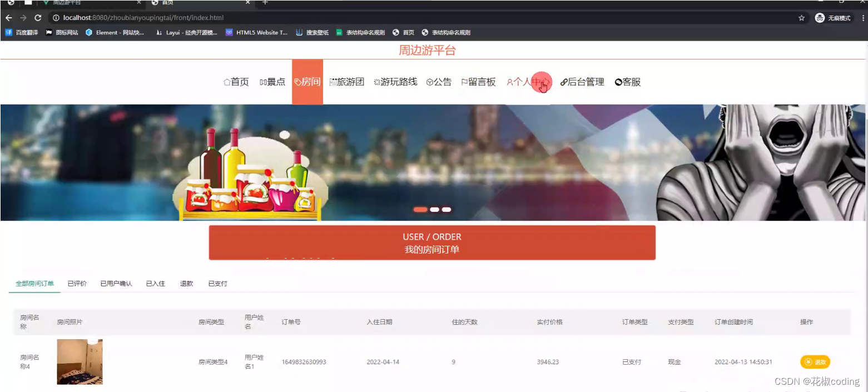The image size is (868, 392).
Task: Click the tag icon next to 房间
Action: tap(297, 82)
